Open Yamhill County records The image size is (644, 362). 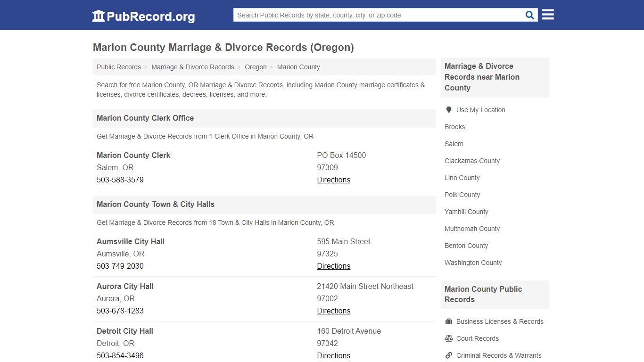466,212
